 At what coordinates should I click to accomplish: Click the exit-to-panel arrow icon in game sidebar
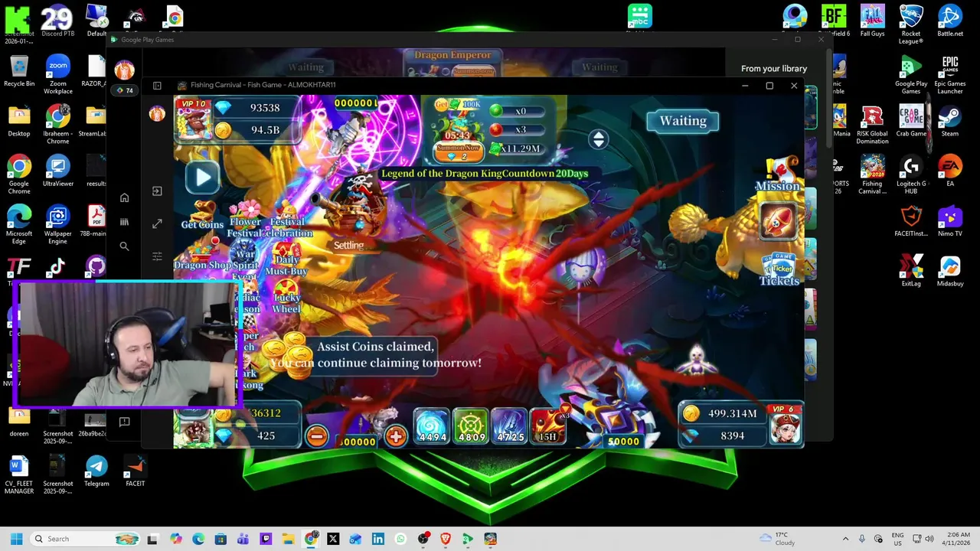pyautogui.click(x=157, y=191)
